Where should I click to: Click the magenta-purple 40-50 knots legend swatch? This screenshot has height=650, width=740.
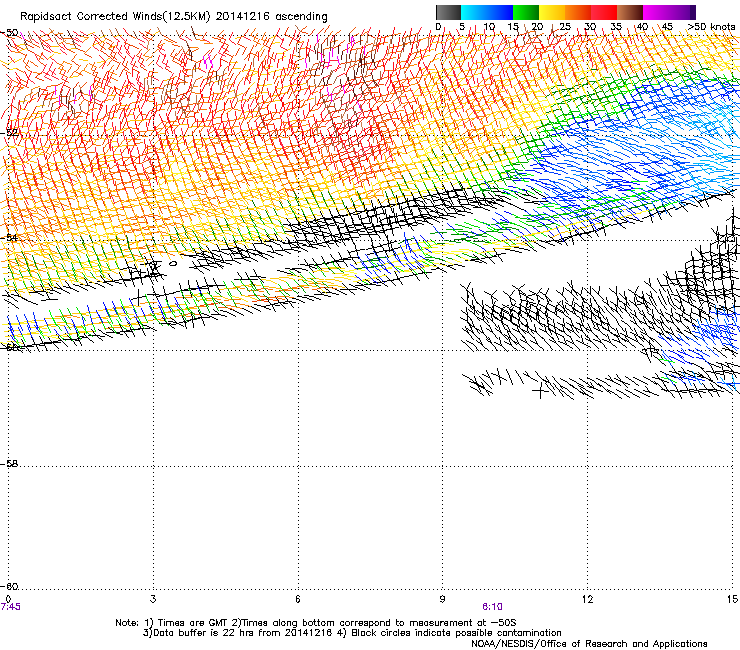[x=669, y=12]
